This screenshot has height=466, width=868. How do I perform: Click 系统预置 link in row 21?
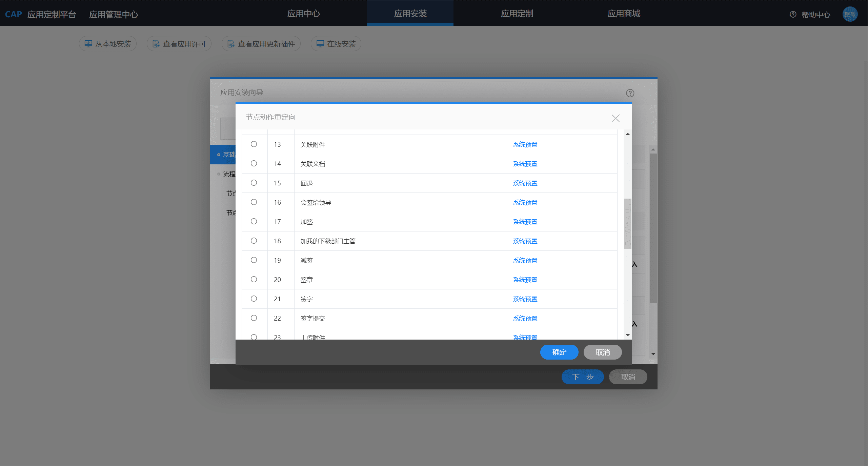pyautogui.click(x=525, y=299)
